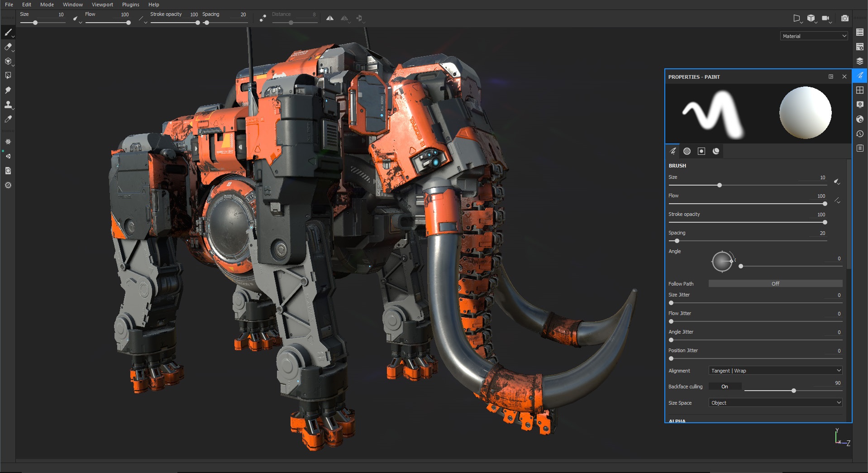Click the brush stroke preview thumbnail
The image size is (868, 473).
point(714,114)
